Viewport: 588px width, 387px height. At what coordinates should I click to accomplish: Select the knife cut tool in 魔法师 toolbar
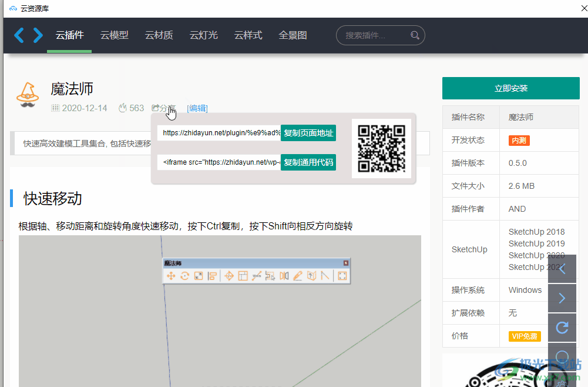[x=298, y=276]
